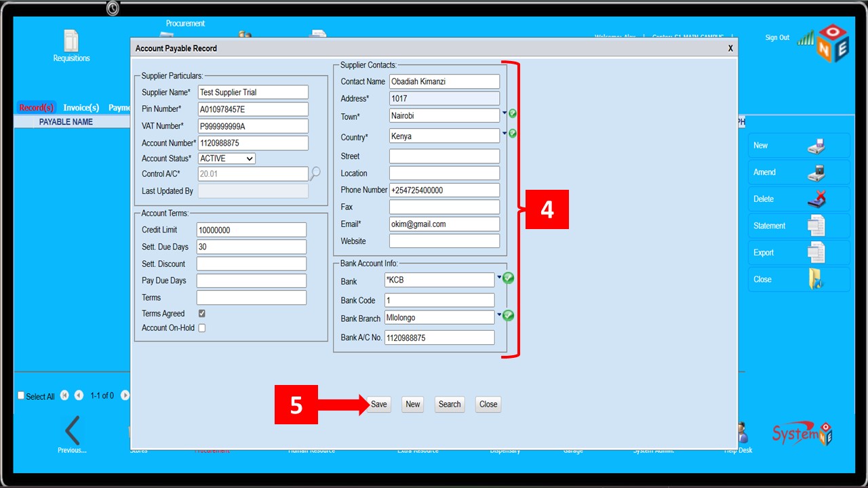
Task: Click the Amend icon in right panel
Action: pyautogui.click(x=816, y=172)
